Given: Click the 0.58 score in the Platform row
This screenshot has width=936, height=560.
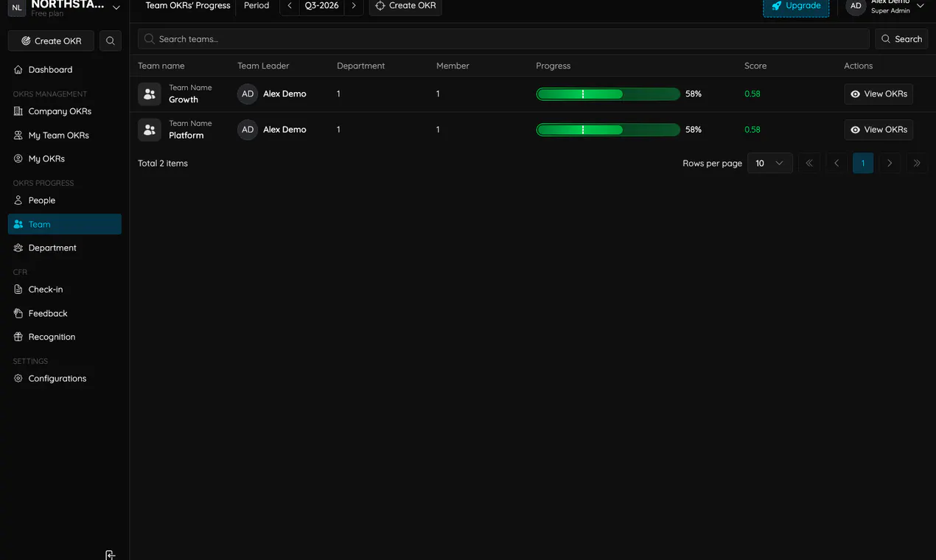Looking at the screenshot, I should pos(752,130).
